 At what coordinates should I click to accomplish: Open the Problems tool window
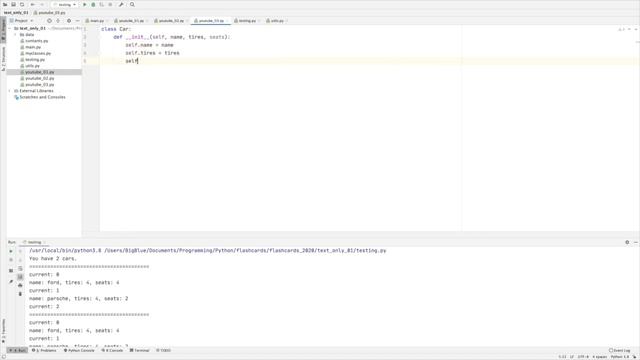(x=44, y=350)
